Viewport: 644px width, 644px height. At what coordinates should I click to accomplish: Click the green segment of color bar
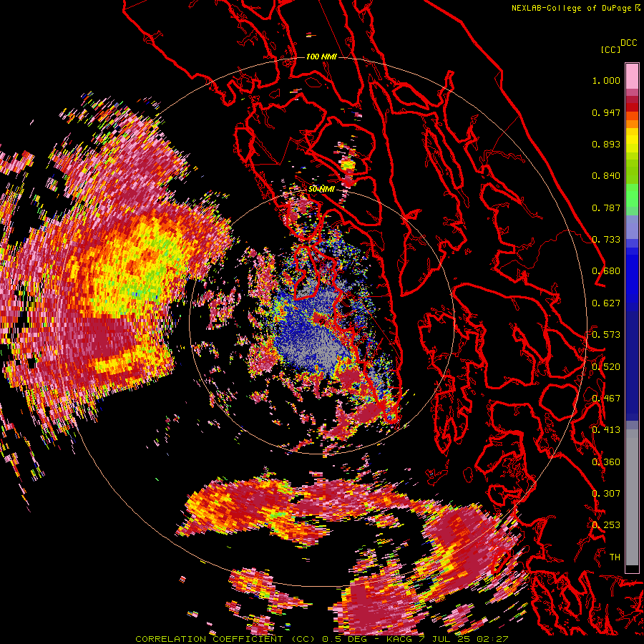pyautogui.click(x=632, y=195)
